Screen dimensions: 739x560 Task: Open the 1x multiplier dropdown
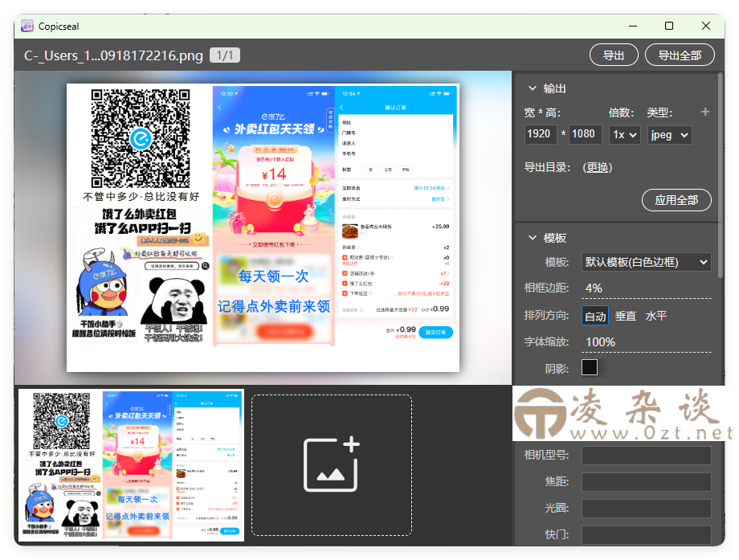click(624, 135)
